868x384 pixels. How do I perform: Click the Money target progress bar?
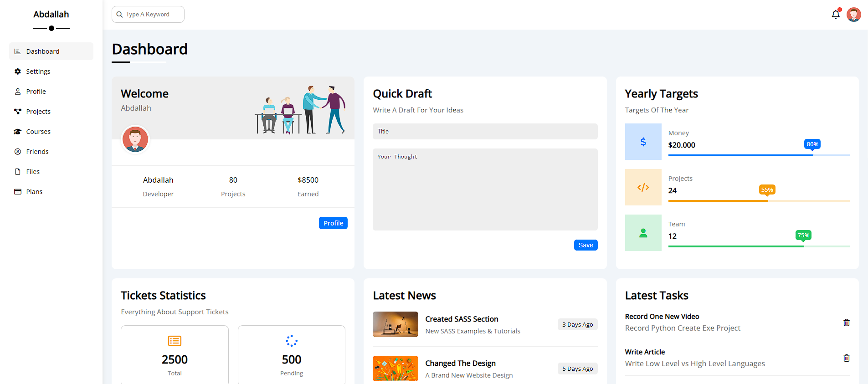pos(759,155)
